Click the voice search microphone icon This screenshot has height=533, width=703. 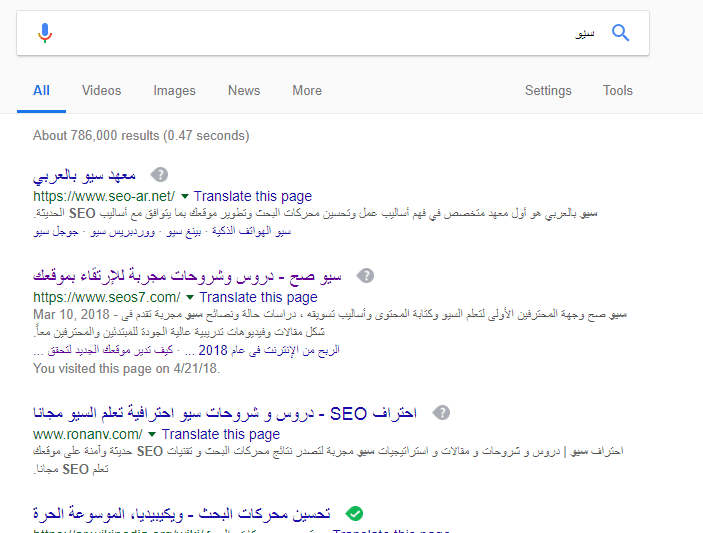[x=45, y=33]
